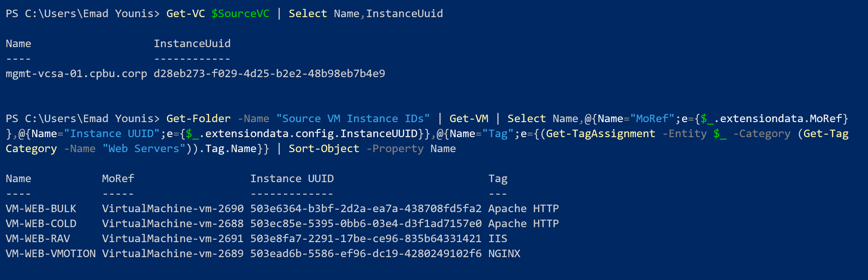The image size is (868, 280).
Task: Click the VirtualMachine-vm-2688 MoRef value
Action: [173, 224]
